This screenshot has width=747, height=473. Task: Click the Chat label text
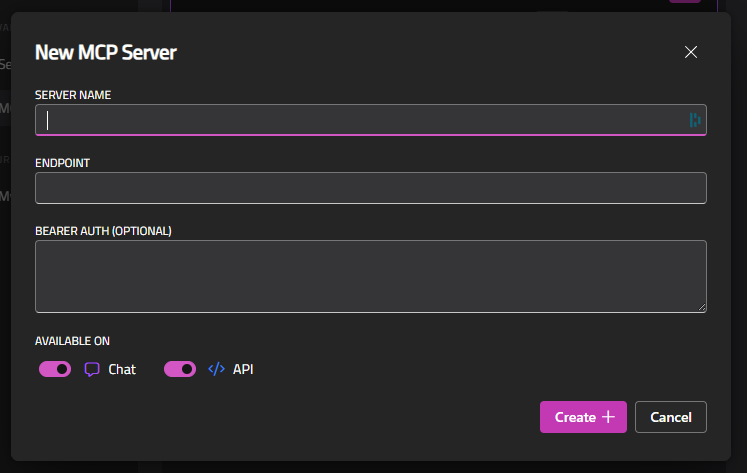click(x=122, y=370)
